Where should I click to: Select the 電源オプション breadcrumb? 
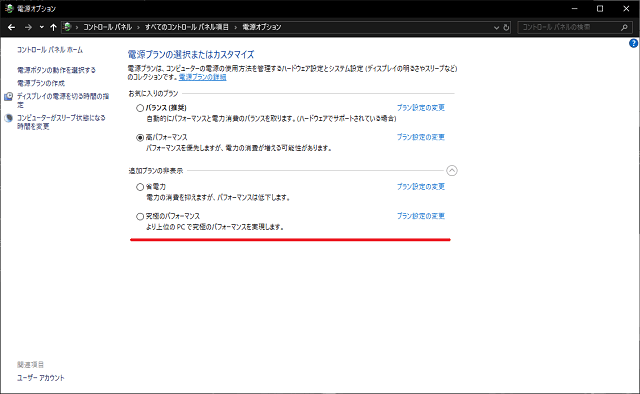tap(262, 27)
